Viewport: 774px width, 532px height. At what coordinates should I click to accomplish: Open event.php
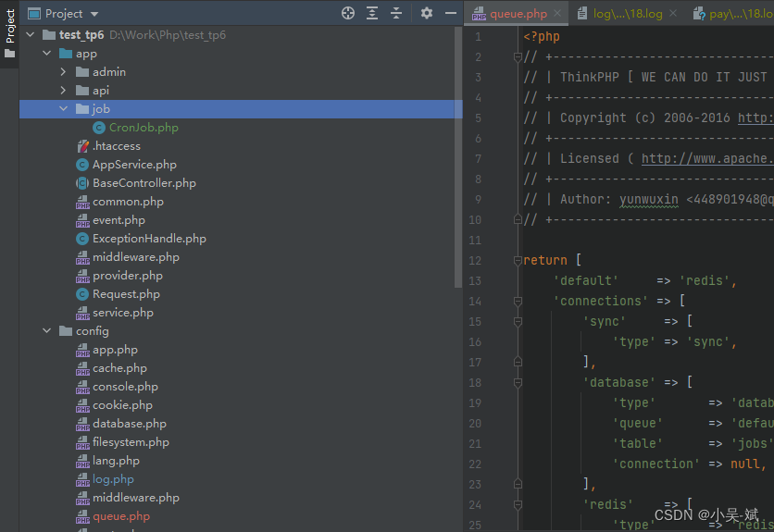tap(119, 220)
